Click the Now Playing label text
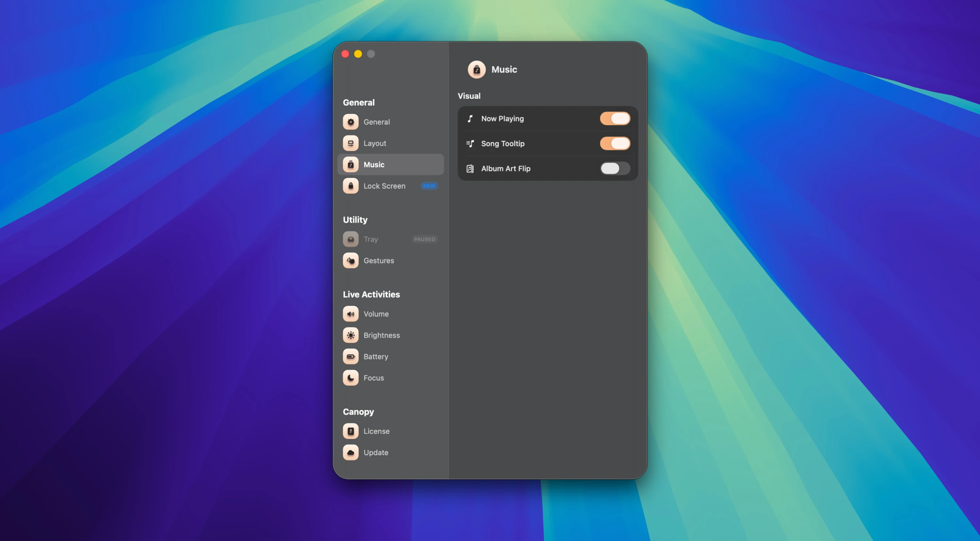The height and width of the screenshot is (541, 980). coord(502,119)
